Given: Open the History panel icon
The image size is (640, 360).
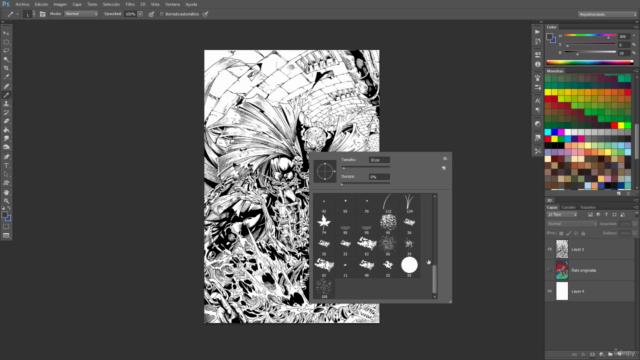Looking at the screenshot, I should [x=538, y=41].
